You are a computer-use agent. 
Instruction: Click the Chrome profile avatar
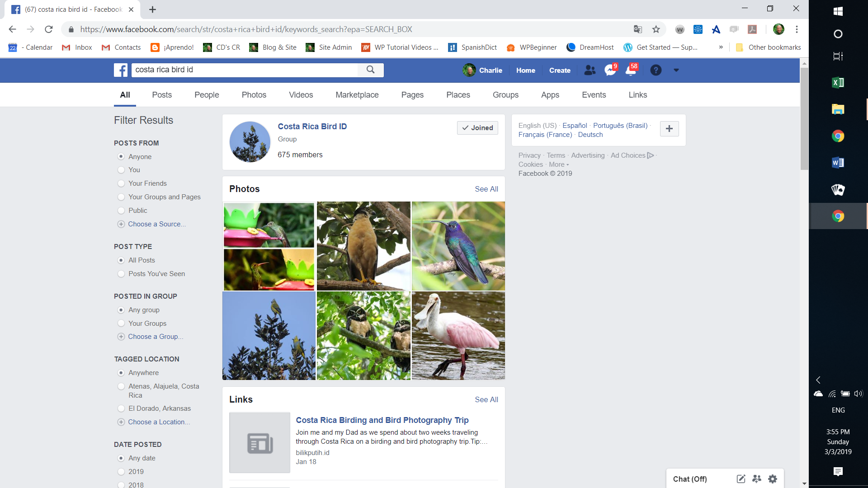[x=778, y=29]
